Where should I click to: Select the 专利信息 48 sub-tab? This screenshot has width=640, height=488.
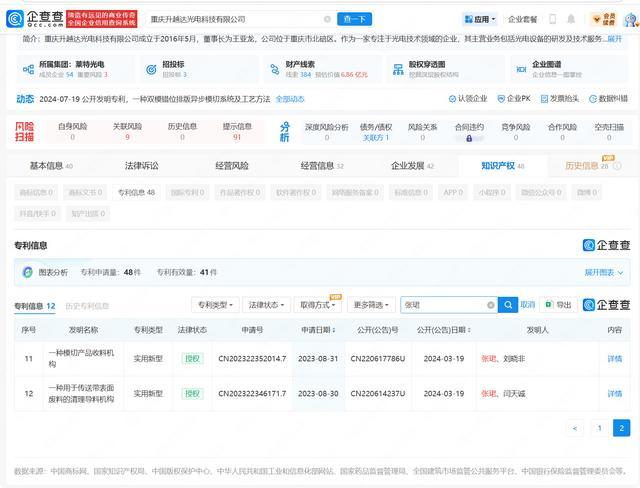click(x=136, y=192)
